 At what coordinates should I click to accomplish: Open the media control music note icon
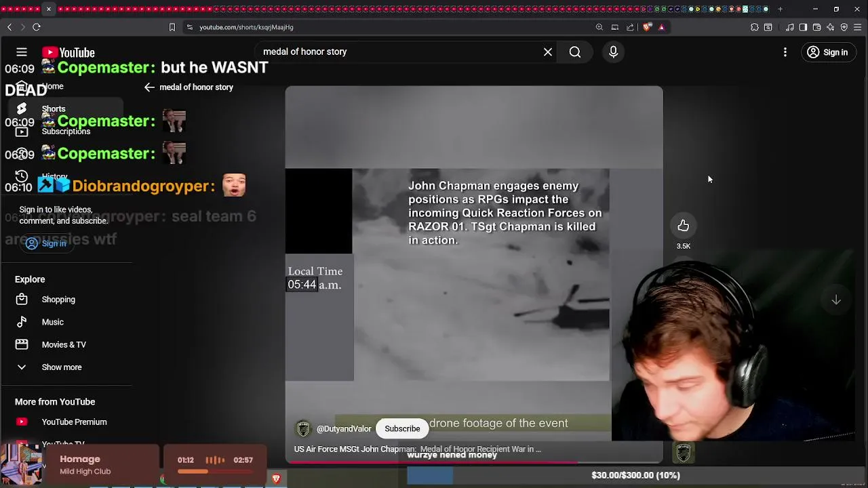coord(790,27)
